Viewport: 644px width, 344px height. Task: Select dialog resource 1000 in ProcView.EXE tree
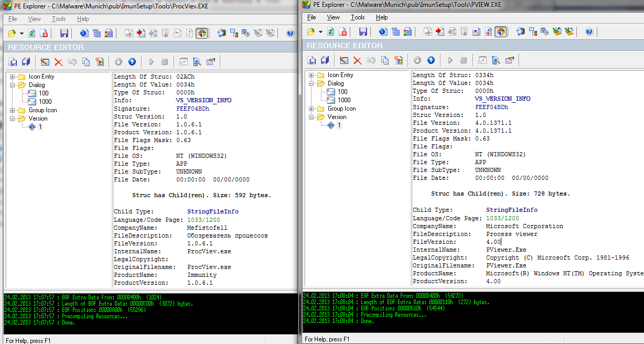tap(45, 102)
